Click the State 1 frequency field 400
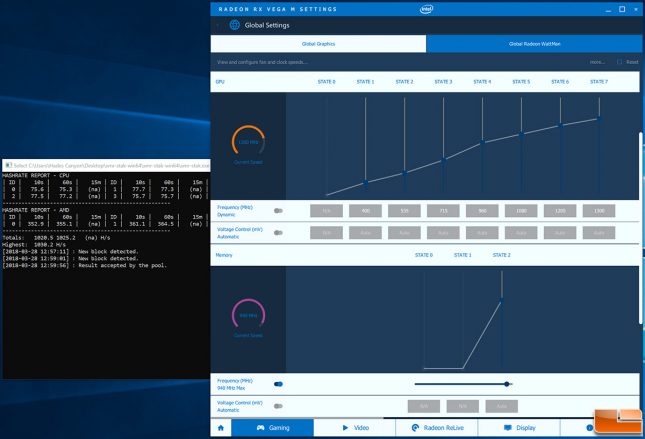 pyautogui.click(x=365, y=211)
